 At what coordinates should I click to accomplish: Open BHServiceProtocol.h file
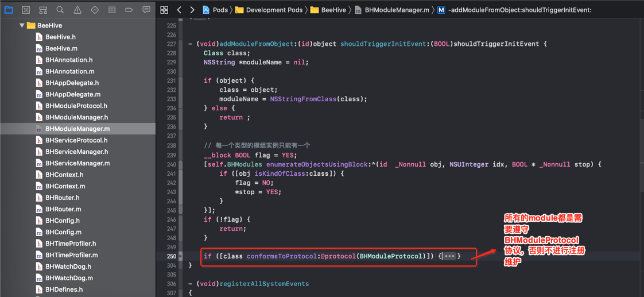pos(72,140)
